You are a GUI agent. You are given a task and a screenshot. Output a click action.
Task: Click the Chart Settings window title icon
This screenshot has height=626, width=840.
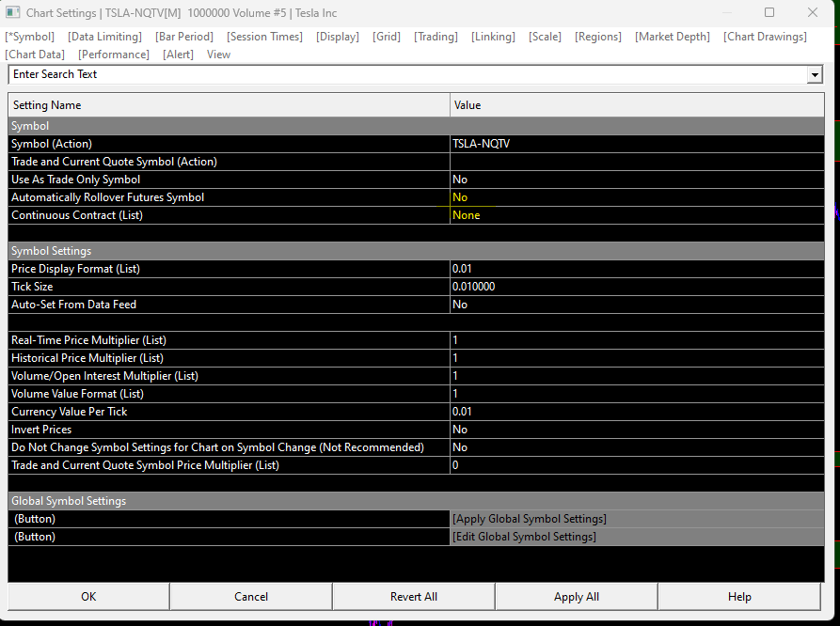pos(13,12)
